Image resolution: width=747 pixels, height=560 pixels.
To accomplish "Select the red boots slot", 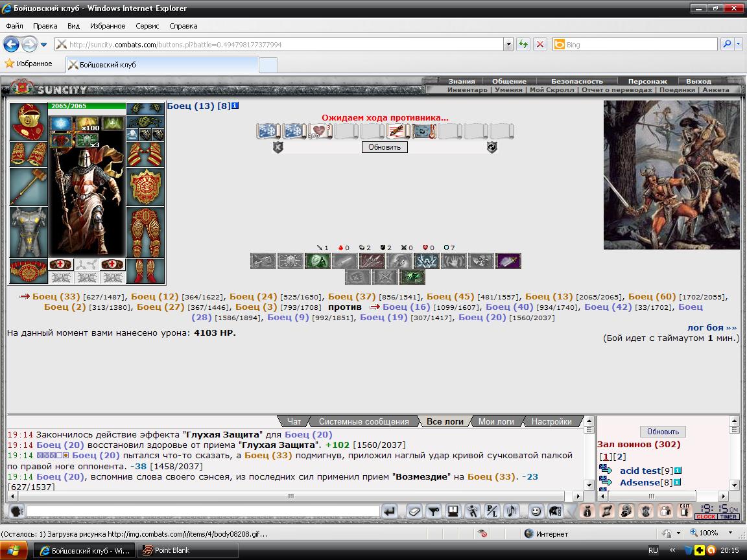I will coord(145,271).
